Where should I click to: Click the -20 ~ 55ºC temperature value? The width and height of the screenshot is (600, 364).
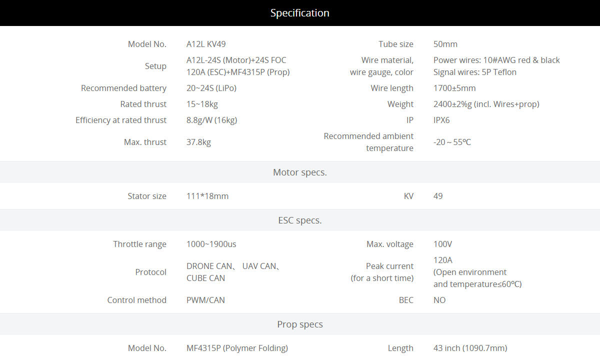tap(452, 142)
